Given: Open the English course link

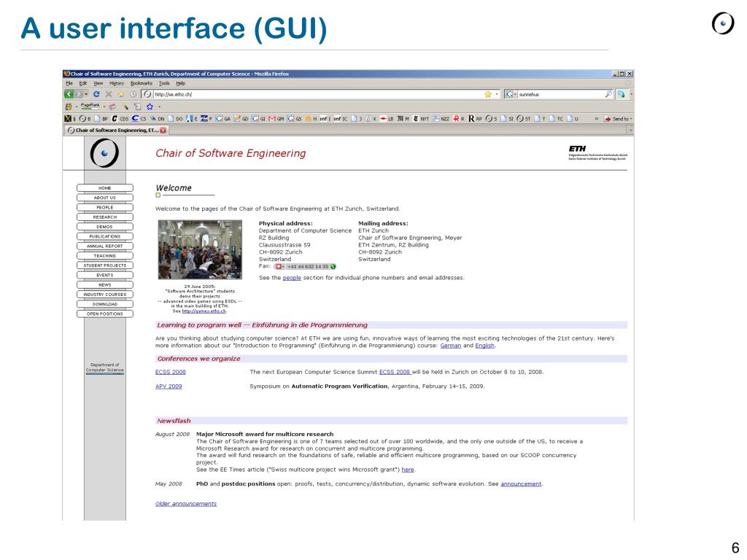Looking at the screenshot, I should pyautogui.click(x=485, y=346).
